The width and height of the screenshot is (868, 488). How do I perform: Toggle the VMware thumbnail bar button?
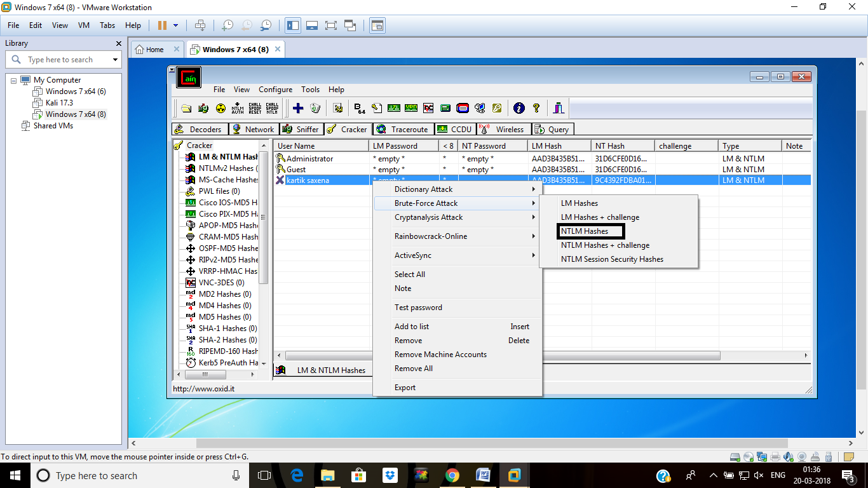point(311,25)
